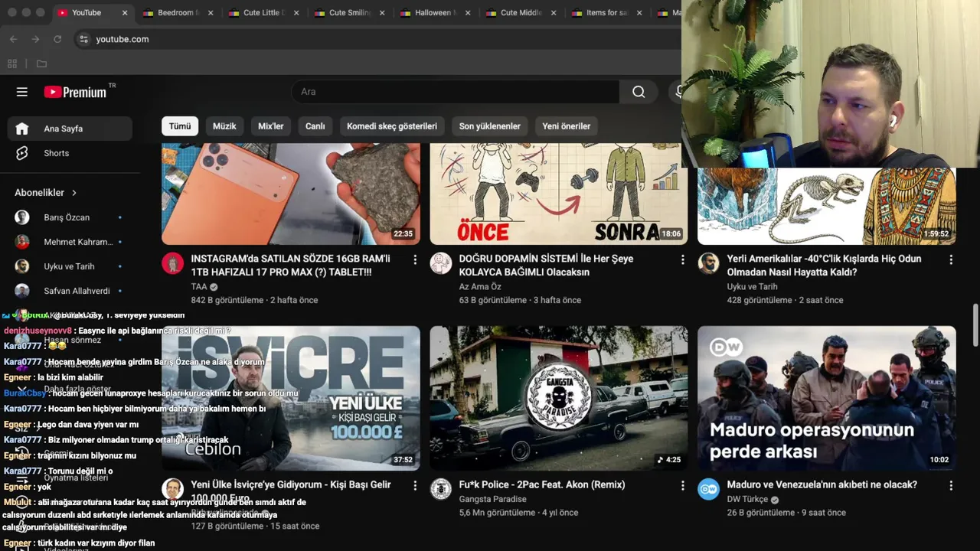Click the DW Türkçe channel name
Image resolution: width=980 pixels, height=551 pixels.
pyautogui.click(x=747, y=499)
